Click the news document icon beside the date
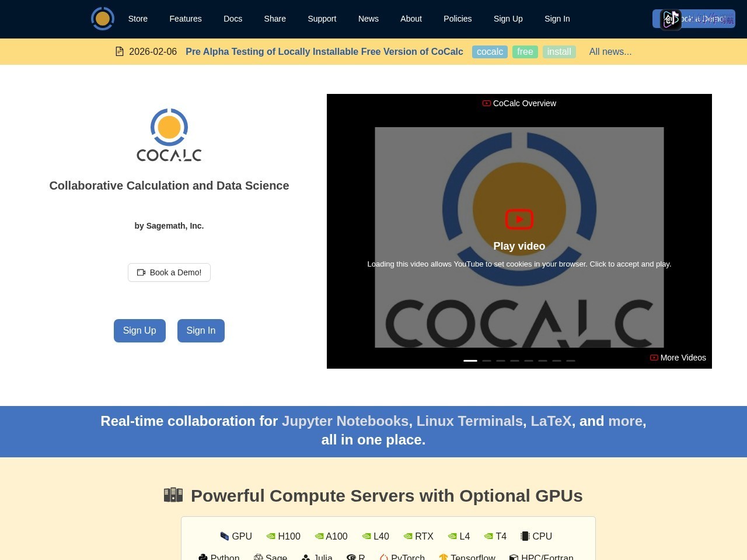Image resolution: width=747 pixels, height=560 pixels. click(120, 51)
